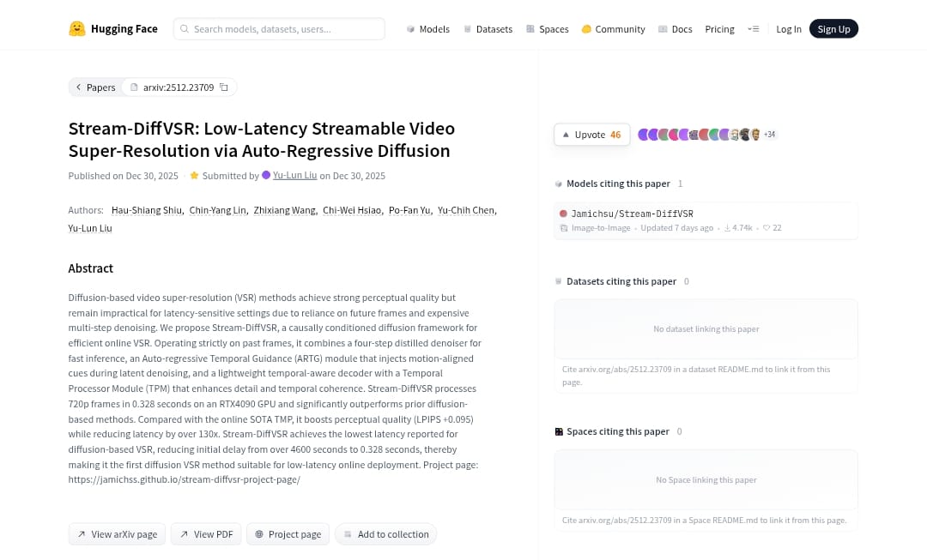Open the Community page
The height and width of the screenshot is (560, 927).
coord(613,29)
